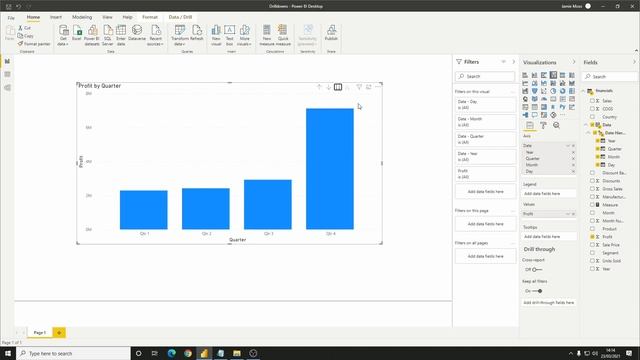The width and height of the screenshot is (640, 360).
Task: Collapse the financials table in Fields
Action: click(584, 91)
